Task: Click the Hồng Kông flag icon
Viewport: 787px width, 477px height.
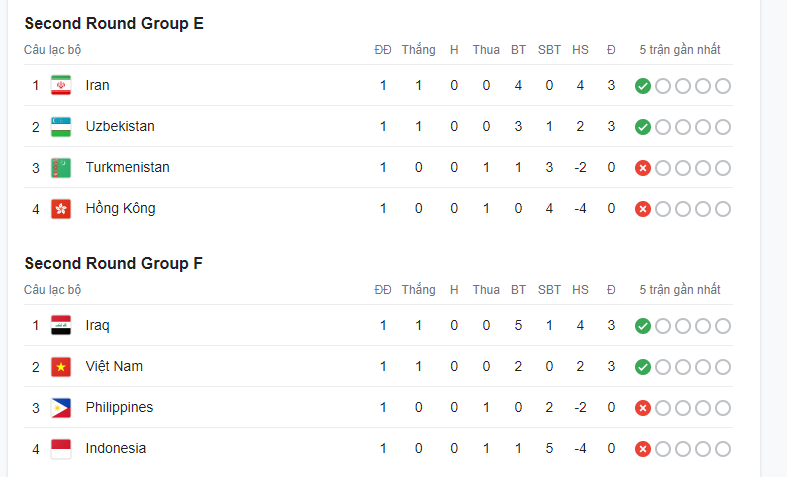Action: click(x=61, y=209)
